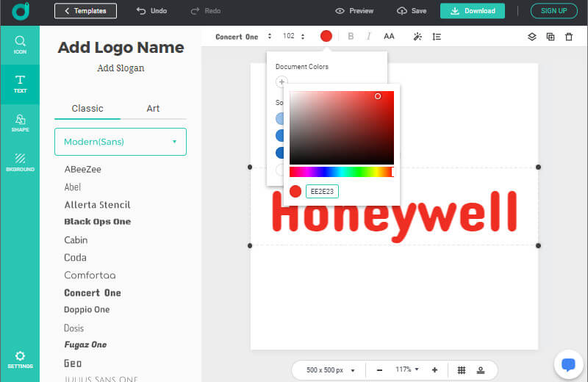Click the hex color field EE2E23
588x382 pixels.
click(x=322, y=191)
